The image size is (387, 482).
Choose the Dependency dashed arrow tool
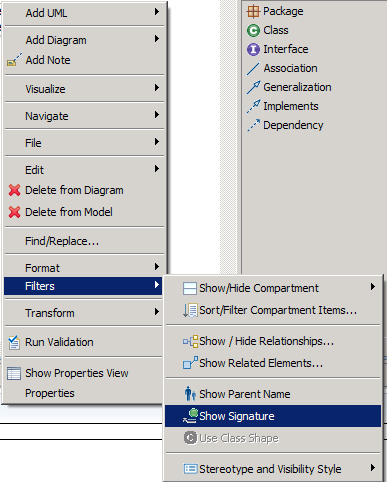point(253,125)
